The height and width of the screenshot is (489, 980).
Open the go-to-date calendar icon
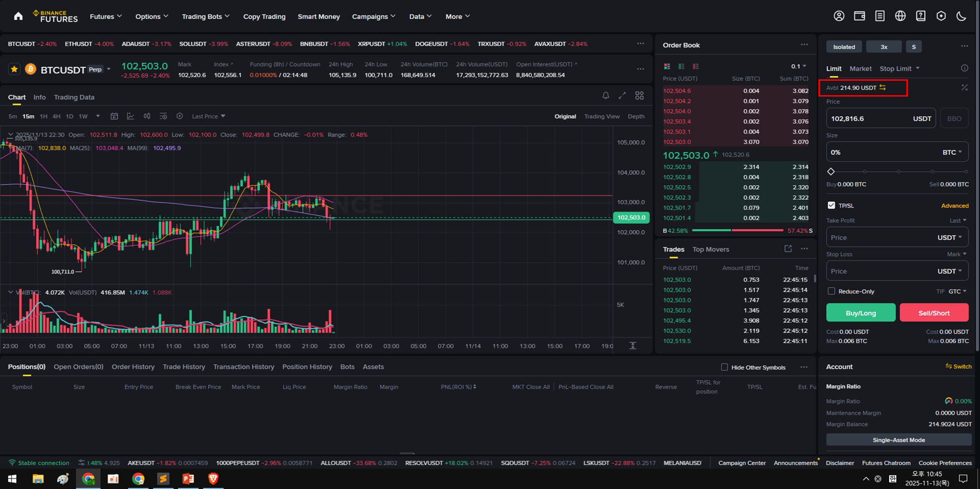click(114, 116)
